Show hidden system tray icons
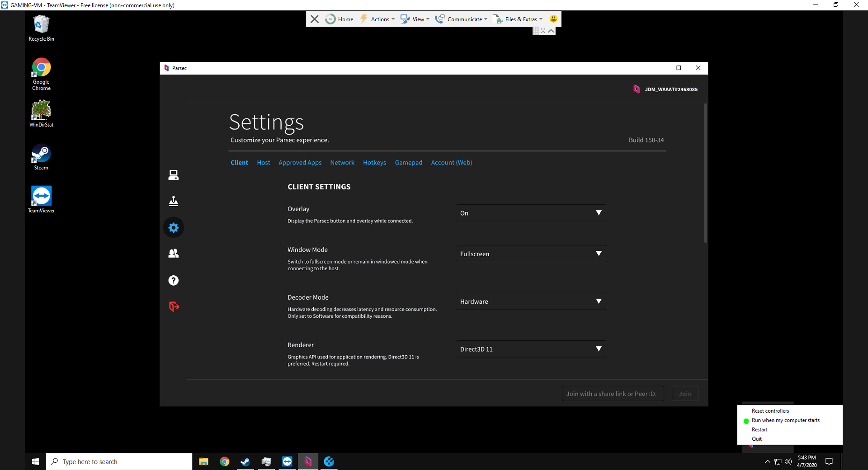Image resolution: width=868 pixels, height=470 pixels. point(767,461)
